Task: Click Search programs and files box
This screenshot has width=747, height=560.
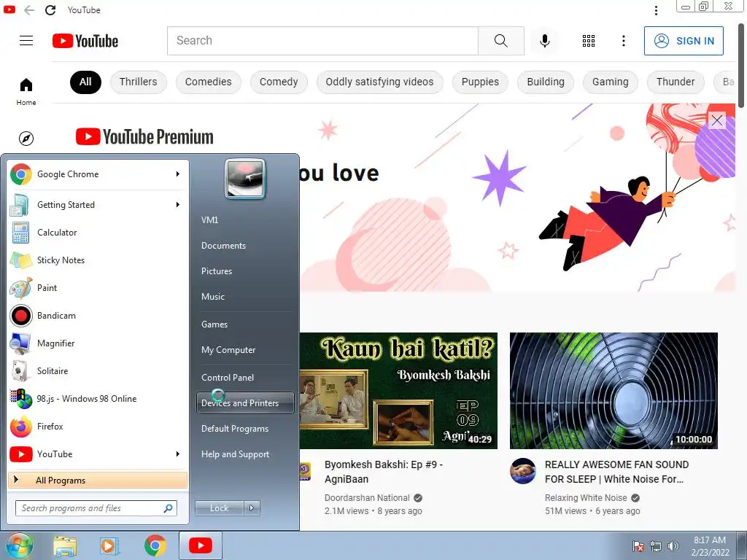Action: pos(96,508)
